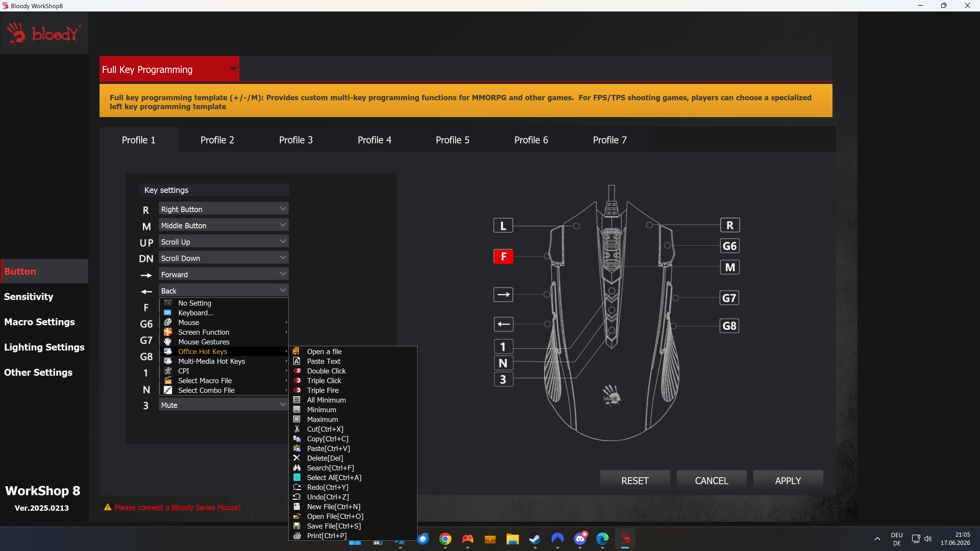980x551 pixels.
Task: Click the 'Please connect a Bloody Series Mouse!' warning
Action: [177, 507]
